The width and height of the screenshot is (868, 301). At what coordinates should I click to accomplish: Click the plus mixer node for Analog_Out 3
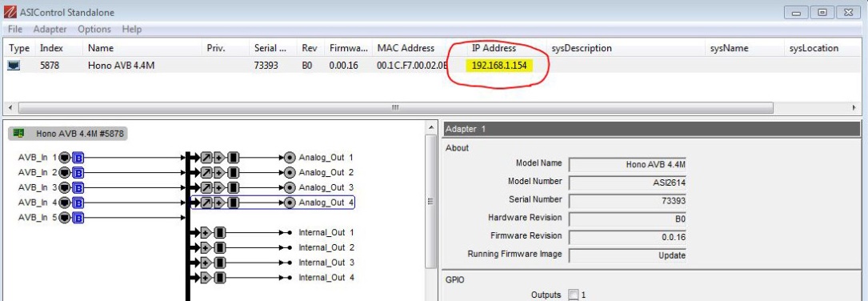tap(219, 187)
